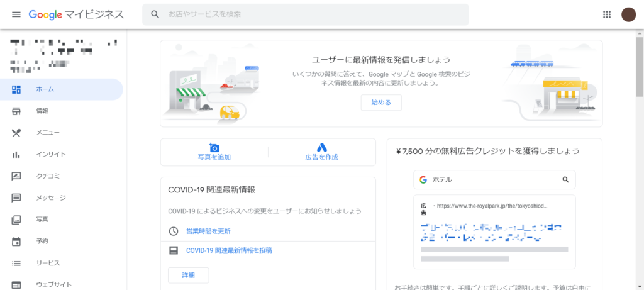Click the ¥7,500 分の無料広告クレジット heading

(488, 151)
